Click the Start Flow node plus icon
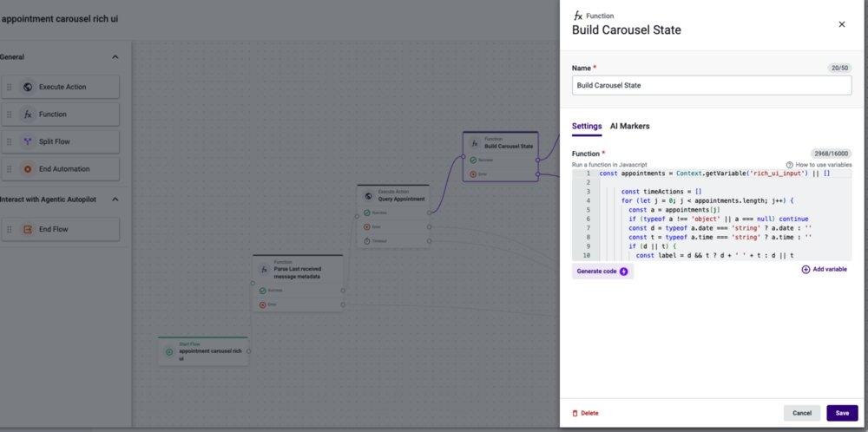Image resolution: width=868 pixels, height=432 pixels. pyautogui.click(x=169, y=352)
